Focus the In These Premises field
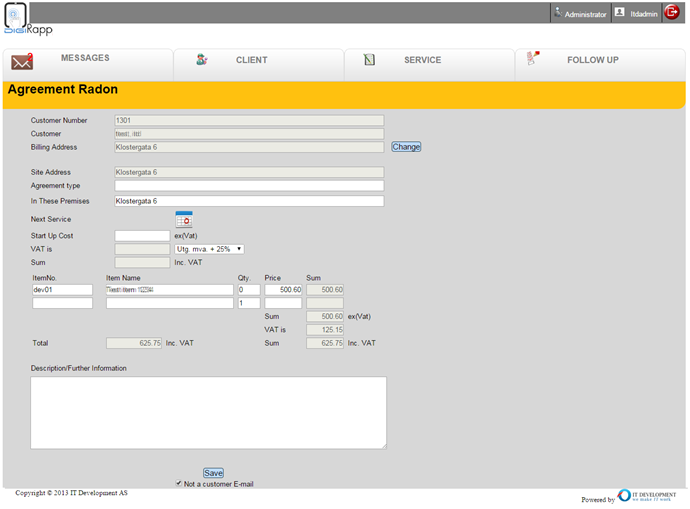690x509 pixels. pyautogui.click(x=249, y=201)
